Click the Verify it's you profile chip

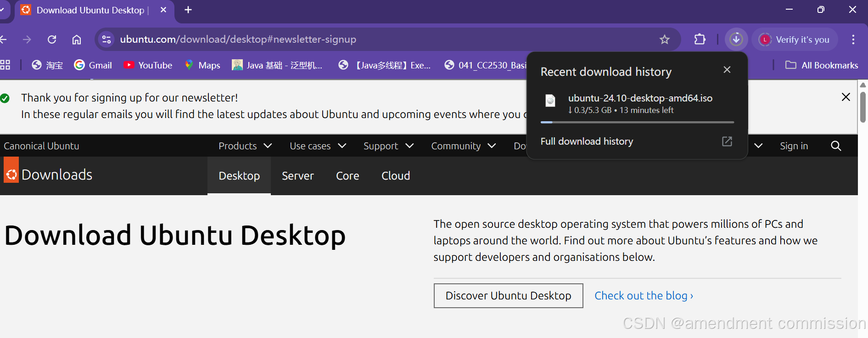click(795, 39)
